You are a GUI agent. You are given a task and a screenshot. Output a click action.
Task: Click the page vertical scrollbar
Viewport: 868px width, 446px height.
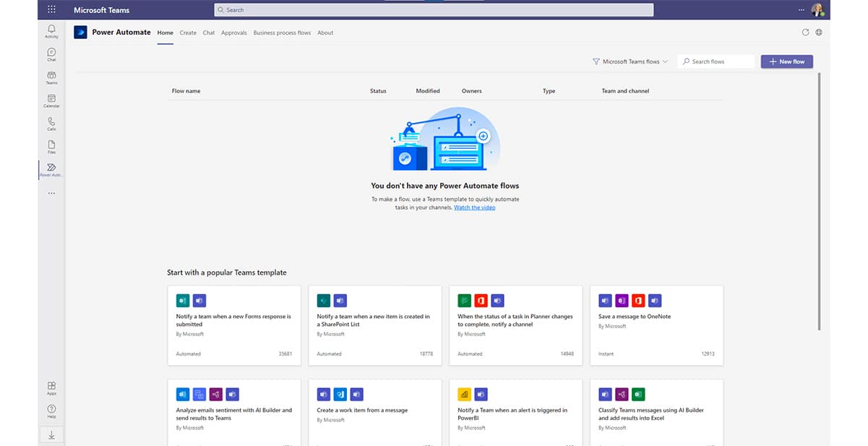[x=819, y=201]
